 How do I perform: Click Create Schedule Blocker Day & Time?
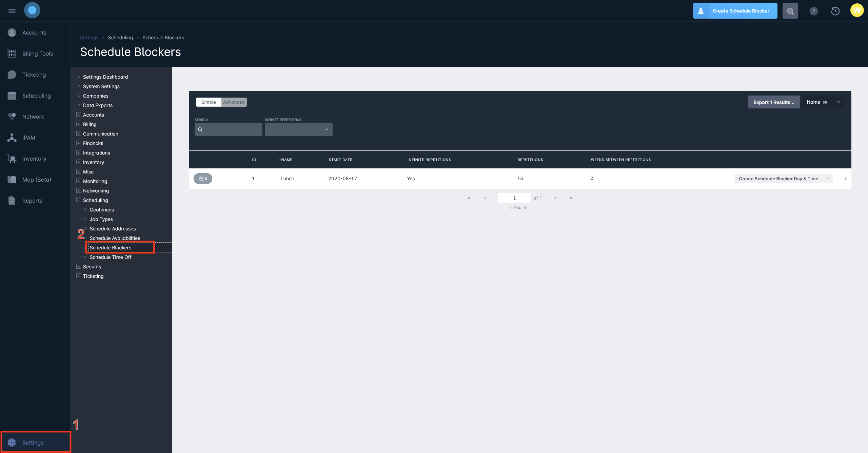(778, 179)
